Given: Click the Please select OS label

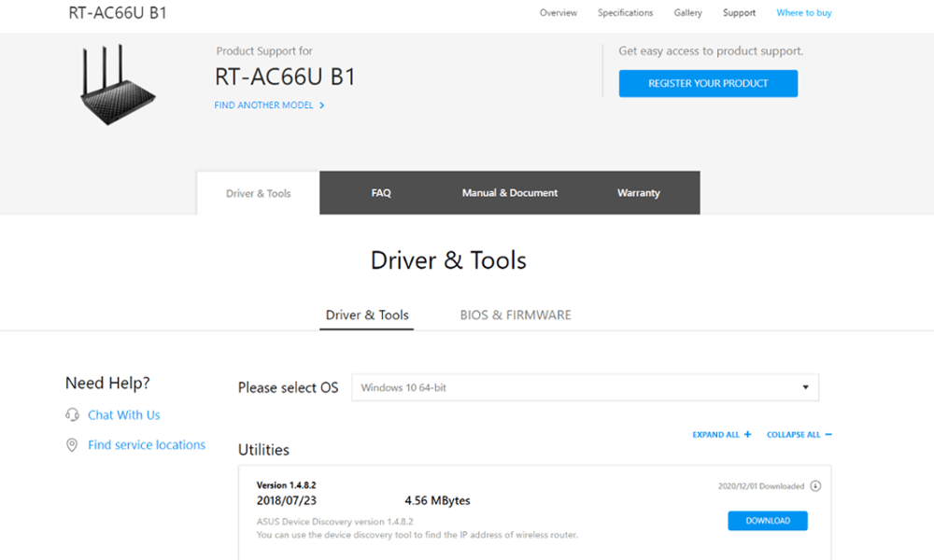Looking at the screenshot, I should (x=289, y=388).
